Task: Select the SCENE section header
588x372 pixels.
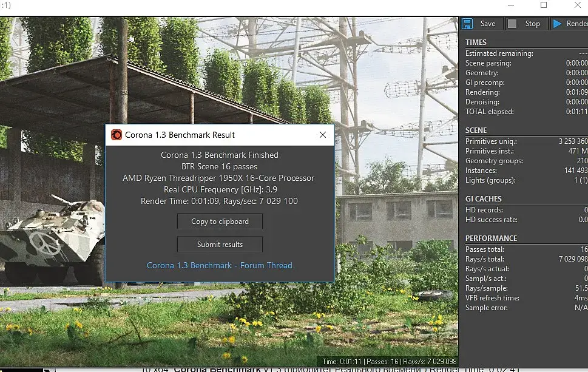Action: pyautogui.click(x=476, y=130)
